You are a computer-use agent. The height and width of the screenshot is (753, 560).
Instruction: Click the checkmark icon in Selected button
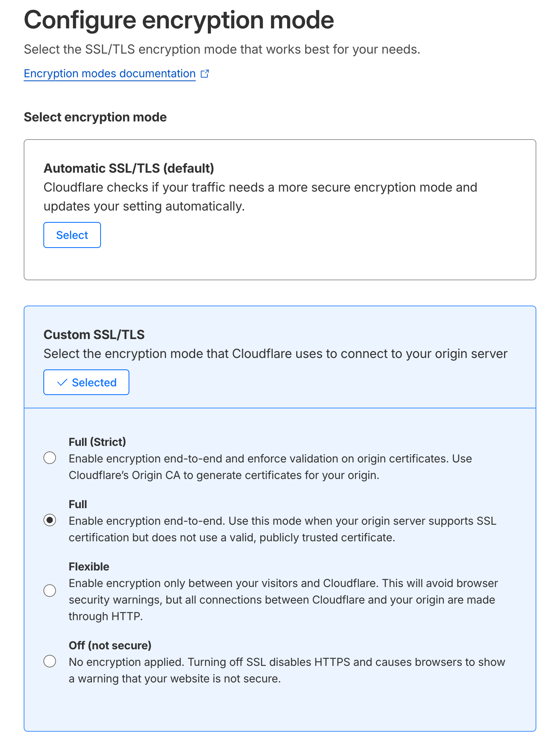(x=62, y=382)
